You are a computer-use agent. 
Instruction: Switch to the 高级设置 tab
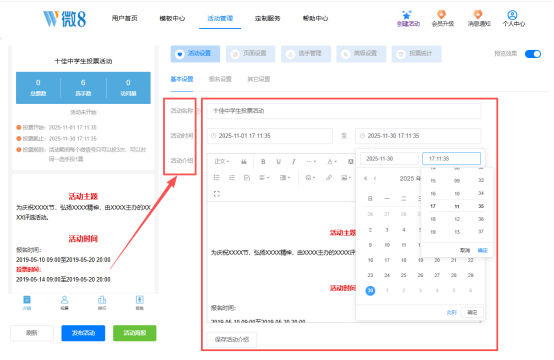361,54
